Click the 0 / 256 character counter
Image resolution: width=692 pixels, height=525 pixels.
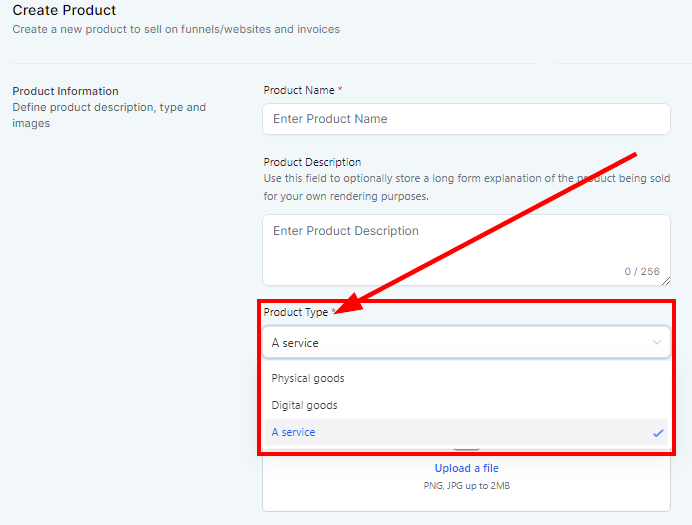(642, 272)
